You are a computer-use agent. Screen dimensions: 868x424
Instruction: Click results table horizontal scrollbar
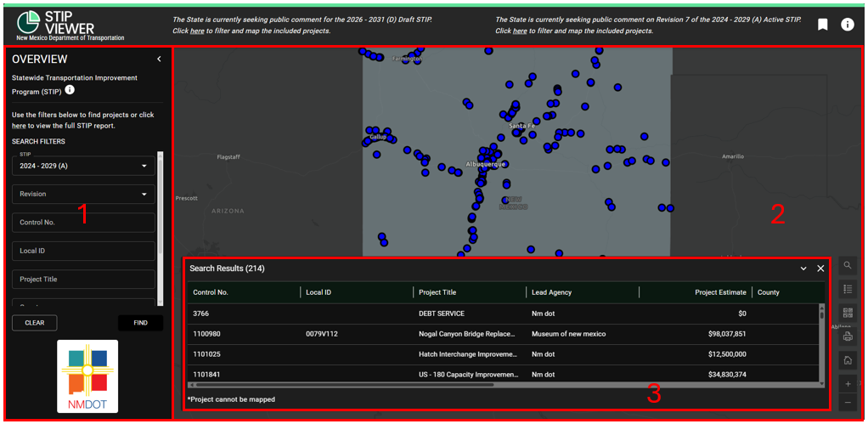point(343,384)
